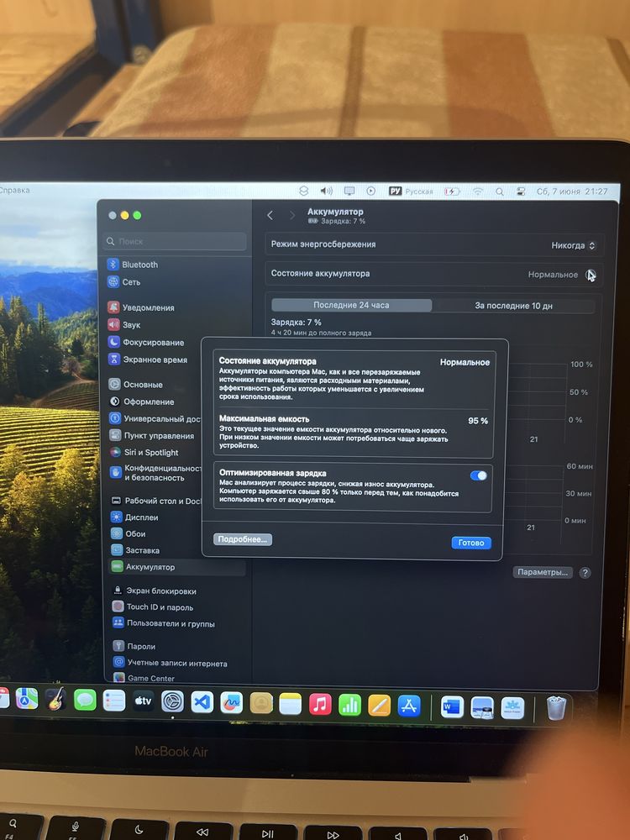The width and height of the screenshot is (630, 840).
Task: Open Wi-Fi menu bar icon
Action: [477, 192]
